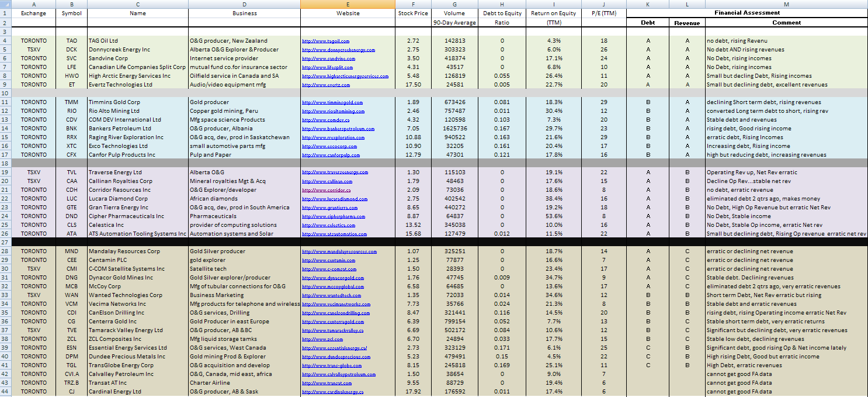The image size is (868, 397).
Task: Select comment 'no debt, rising Revenu'
Action: click(x=786, y=41)
